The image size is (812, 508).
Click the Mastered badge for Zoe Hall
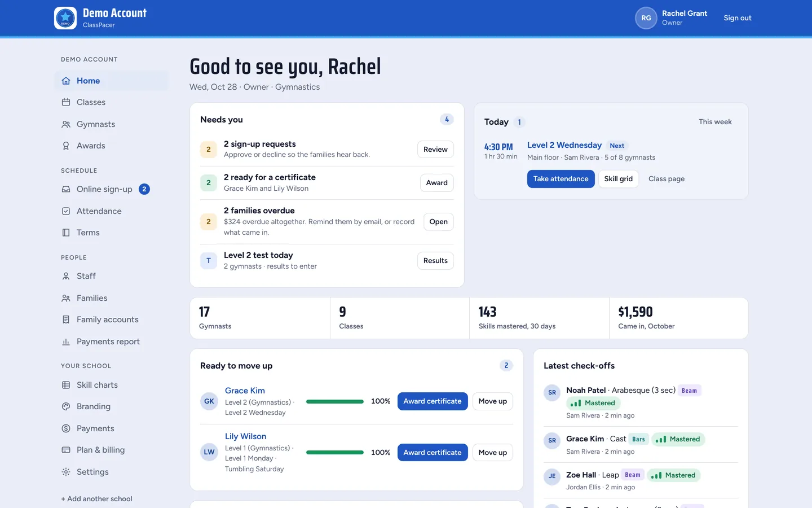674,475
